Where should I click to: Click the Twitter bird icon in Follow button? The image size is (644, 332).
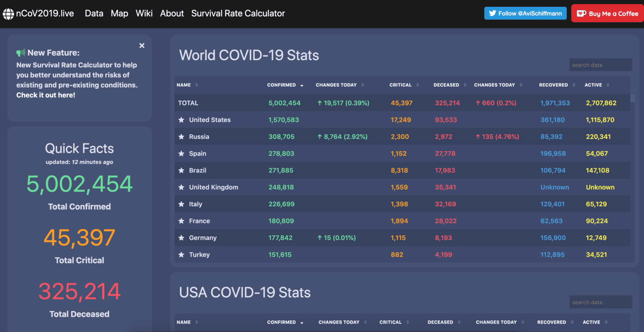click(493, 13)
